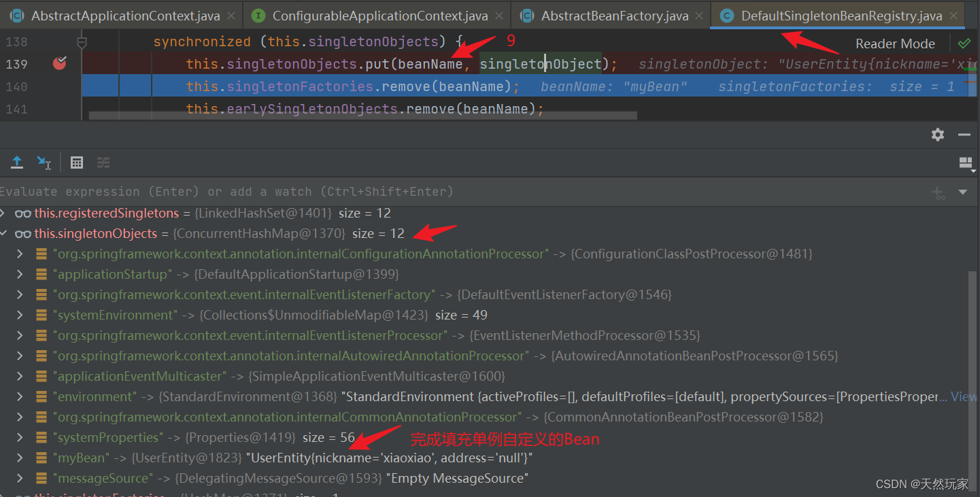Image resolution: width=980 pixels, height=497 pixels.
Task: Toggle Reader Mode in the editor
Action: pos(895,44)
